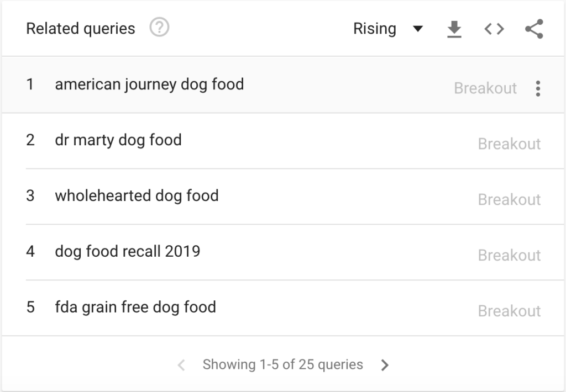Go to previous page of queries

pyautogui.click(x=181, y=365)
